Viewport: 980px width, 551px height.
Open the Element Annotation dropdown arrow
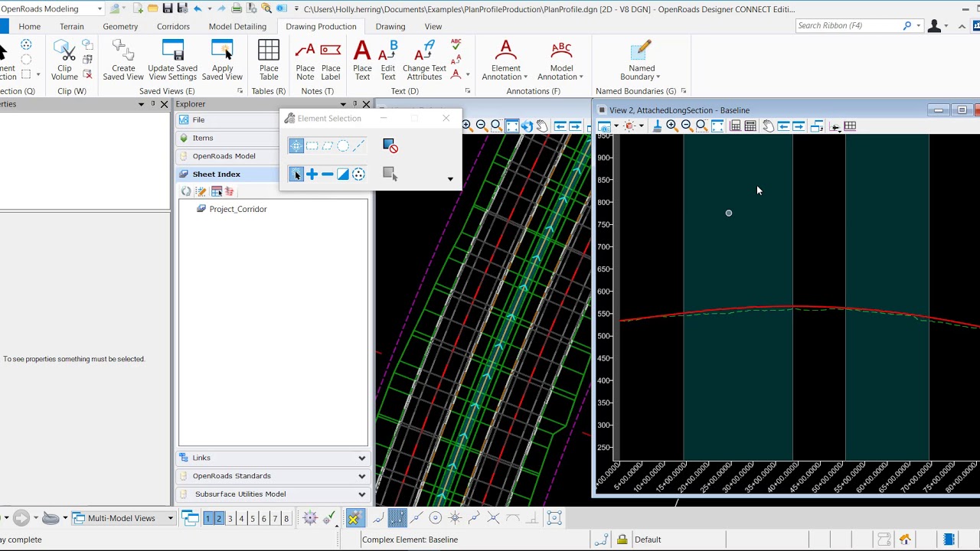click(x=526, y=77)
